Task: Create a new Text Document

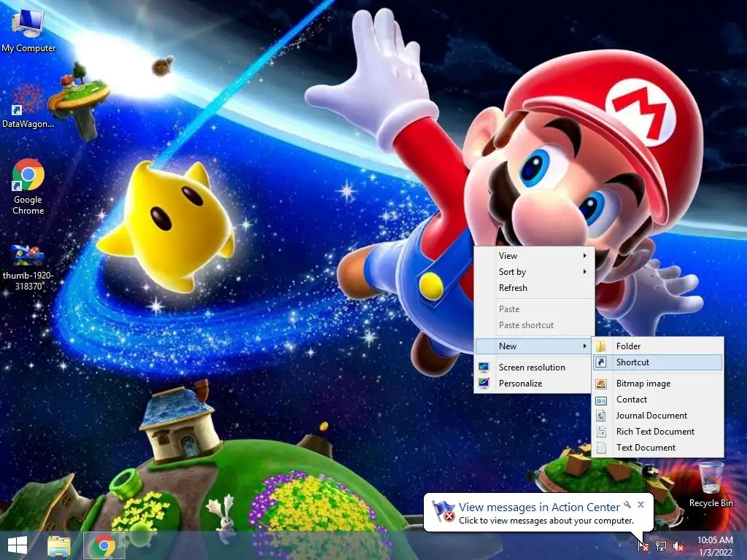Action: tap(657, 448)
